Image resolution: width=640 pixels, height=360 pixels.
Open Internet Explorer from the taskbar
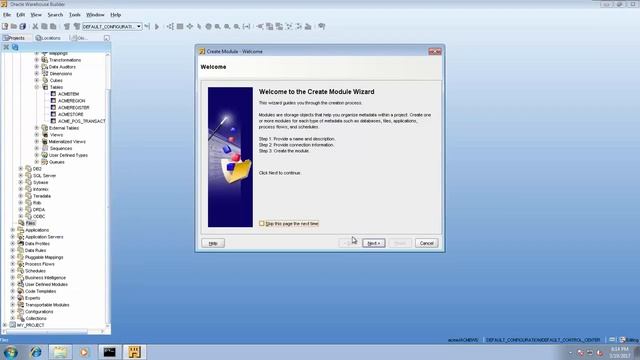36,352
